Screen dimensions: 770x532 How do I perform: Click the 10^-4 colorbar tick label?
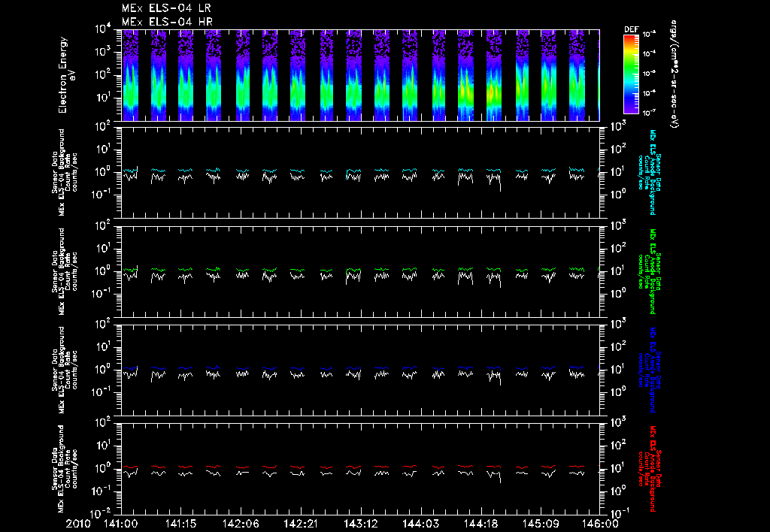[x=650, y=53]
